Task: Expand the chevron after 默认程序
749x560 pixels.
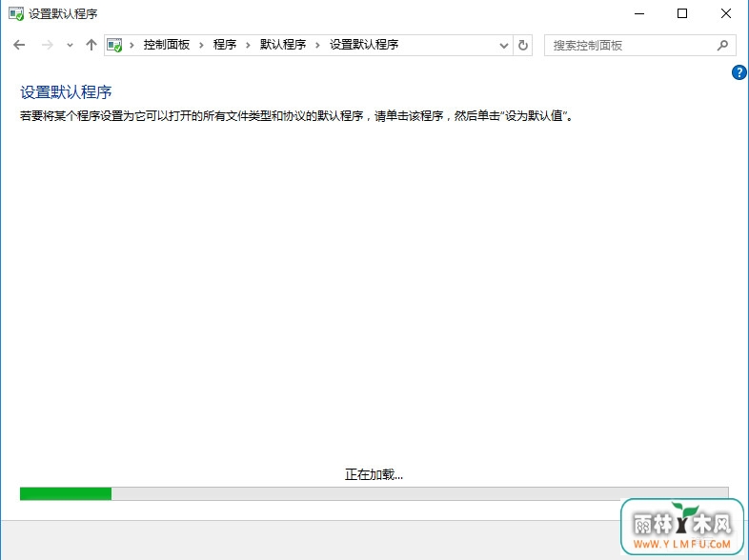Action: [317, 46]
